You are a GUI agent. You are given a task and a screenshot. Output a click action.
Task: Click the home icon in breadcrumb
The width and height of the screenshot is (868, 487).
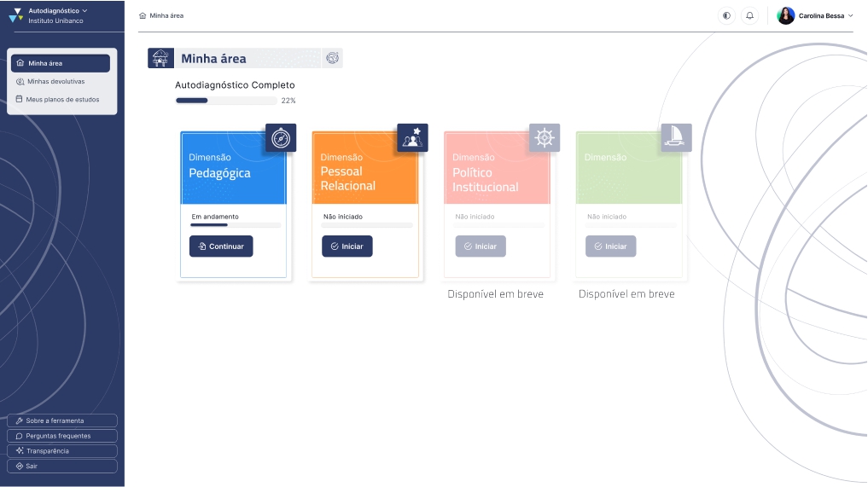[143, 15]
